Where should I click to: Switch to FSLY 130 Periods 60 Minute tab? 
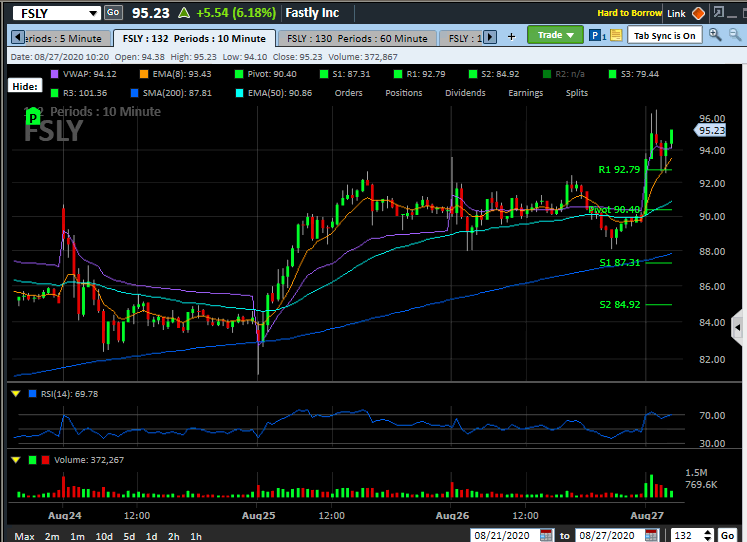(357, 39)
